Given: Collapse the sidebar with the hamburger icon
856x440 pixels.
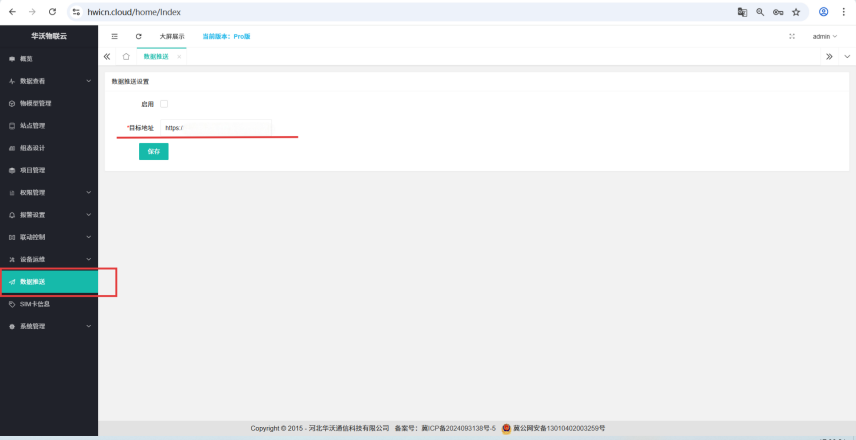Looking at the screenshot, I should [x=114, y=36].
